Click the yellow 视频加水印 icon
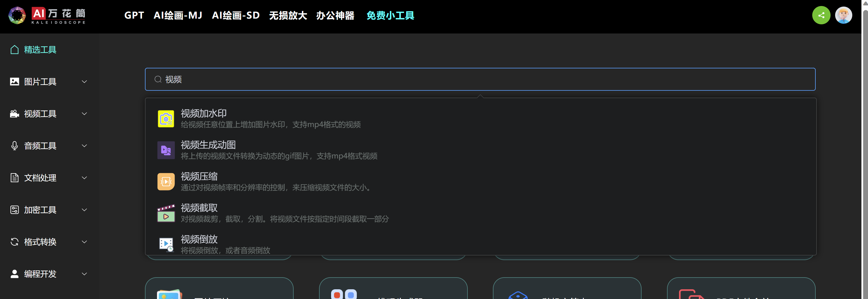The width and height of the screenshot is (868, 299). coord(166,119)
